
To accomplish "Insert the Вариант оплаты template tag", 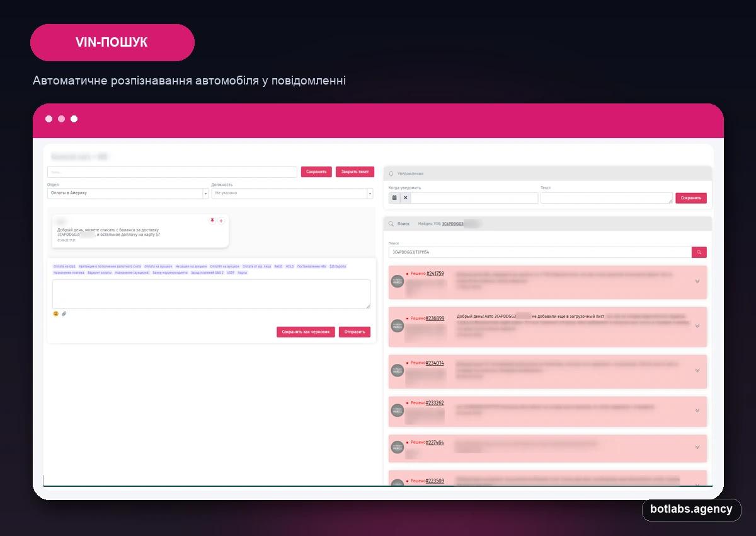I will [100, 272].
